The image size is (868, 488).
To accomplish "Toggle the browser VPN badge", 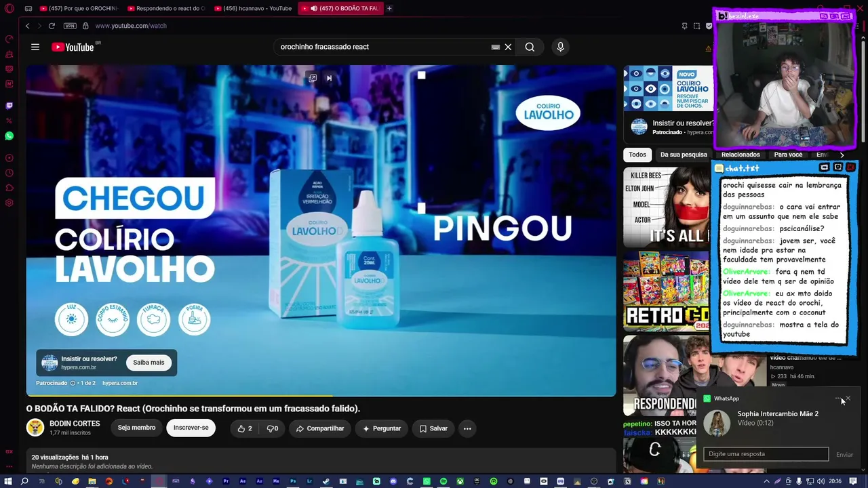I will click(70, 26).
